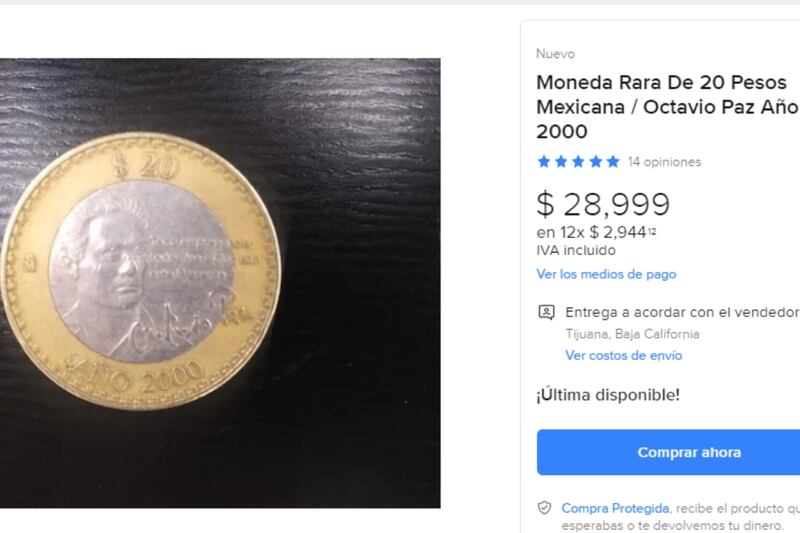The width and height of the screenshot is (800, 533).
Task: Open Ver costos de envío link
Action: [x=623, y=356]
